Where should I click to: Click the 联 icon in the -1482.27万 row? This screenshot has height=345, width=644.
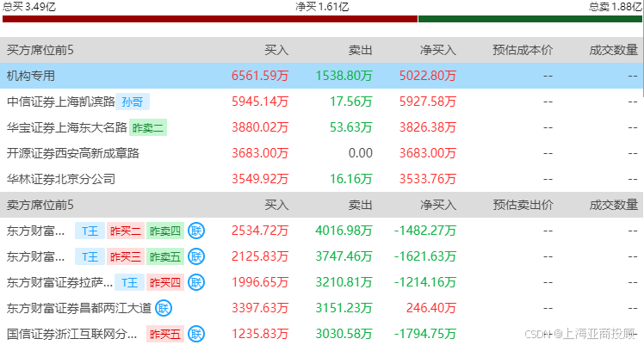point(196,231)
